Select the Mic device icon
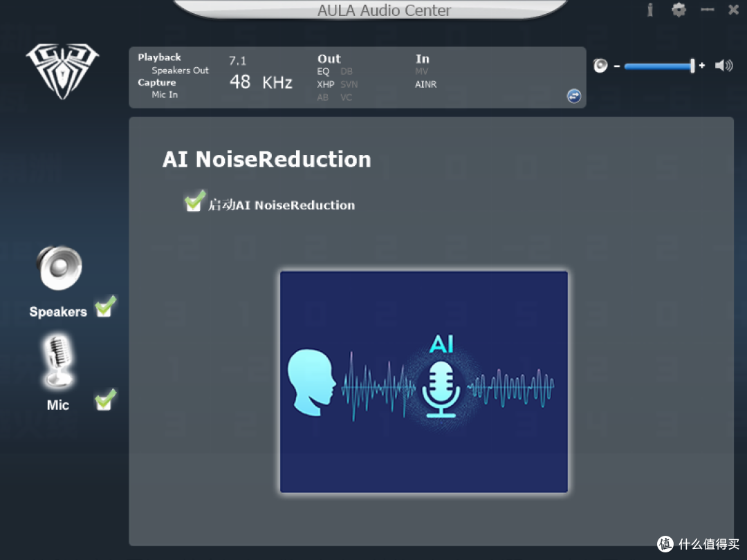The height and width of the screenshot is (560, 747). coord(58,360)
